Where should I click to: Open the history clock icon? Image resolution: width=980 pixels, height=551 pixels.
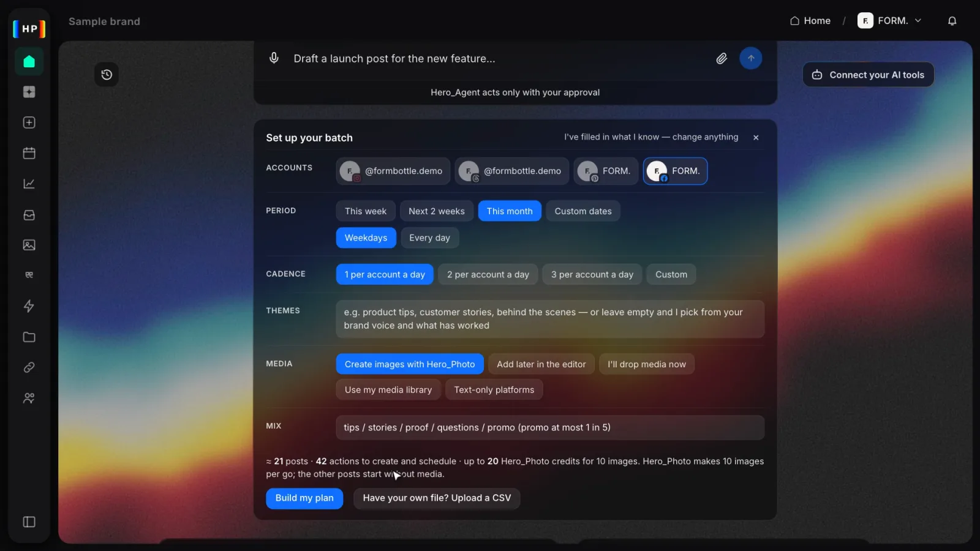(107, 75)
